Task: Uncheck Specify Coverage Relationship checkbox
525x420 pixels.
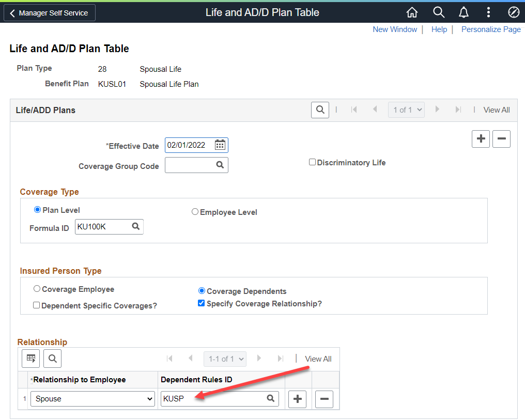Action: tap(202, 304)
